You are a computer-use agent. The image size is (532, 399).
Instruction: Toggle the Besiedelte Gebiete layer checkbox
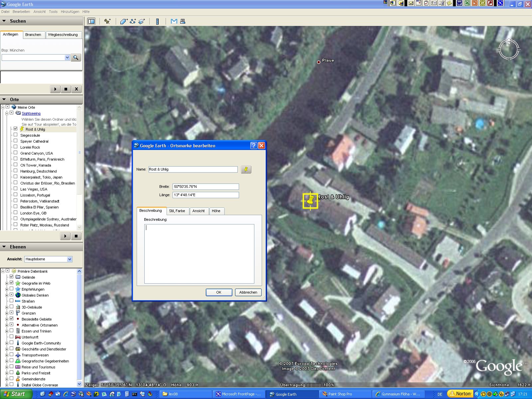tap(12, 319)
